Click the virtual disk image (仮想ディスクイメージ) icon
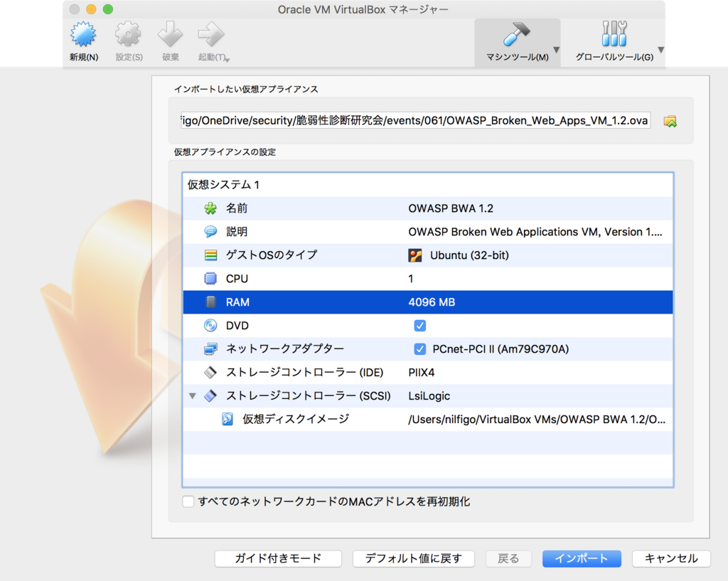The height and width of the screenshot is (581, 728). pyautogui.click(x=227, y=419)
